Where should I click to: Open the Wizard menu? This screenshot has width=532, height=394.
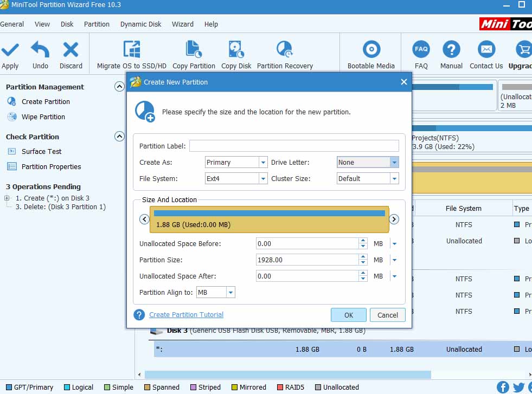click(183, 24)
